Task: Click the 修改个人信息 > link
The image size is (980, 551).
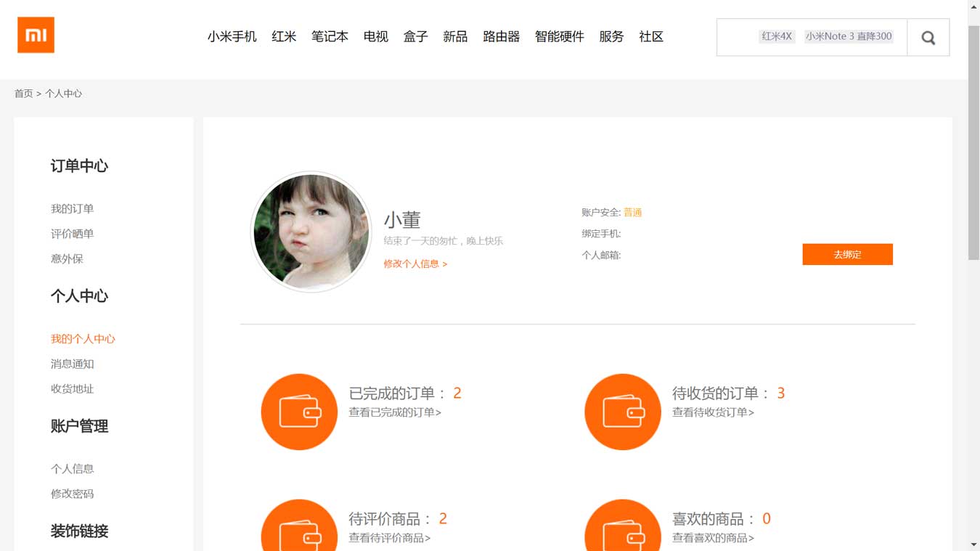Action: pyautogui.click(x=415, y=264)
